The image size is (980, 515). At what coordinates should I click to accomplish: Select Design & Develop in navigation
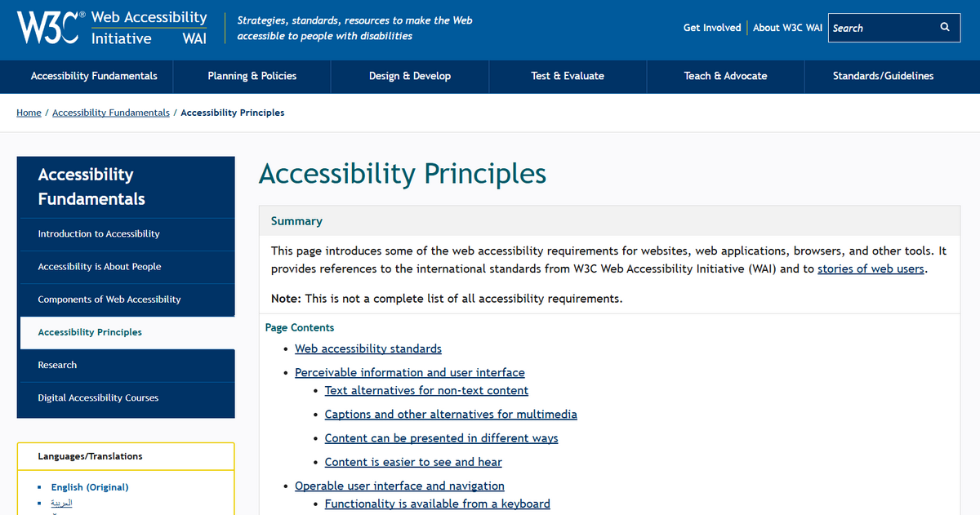(x=410, y=76)
